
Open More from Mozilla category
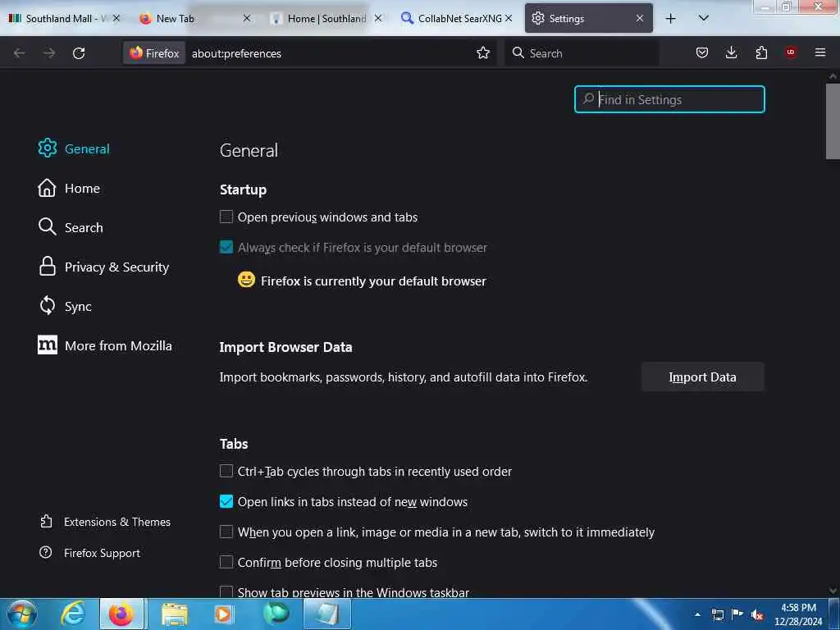(105, 345)
